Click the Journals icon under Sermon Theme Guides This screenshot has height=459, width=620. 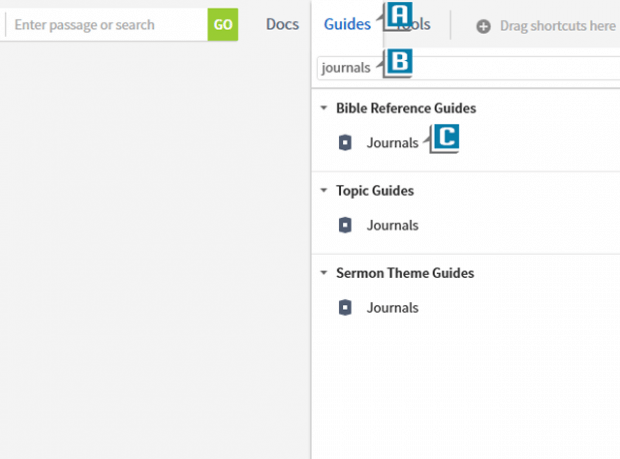pos(346,308)
